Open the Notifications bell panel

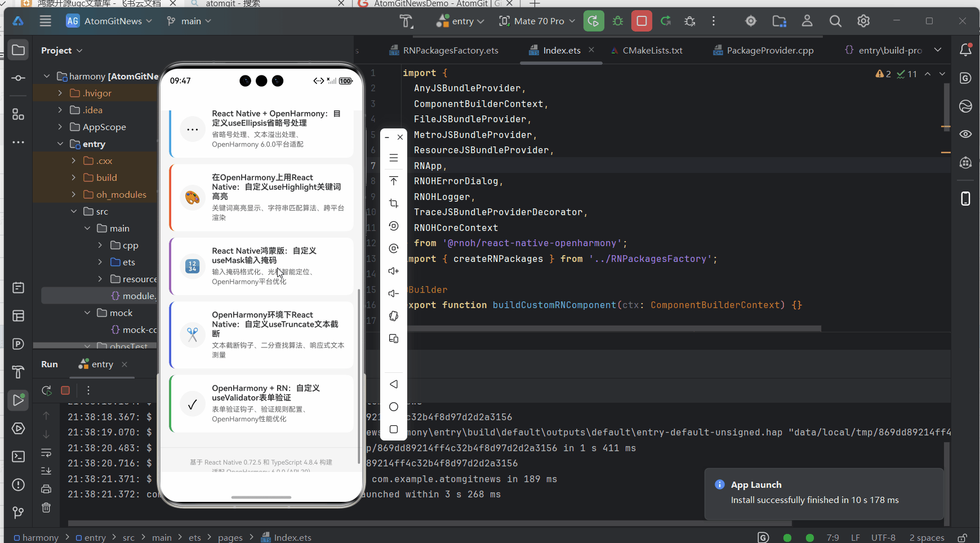click(965, 50)
